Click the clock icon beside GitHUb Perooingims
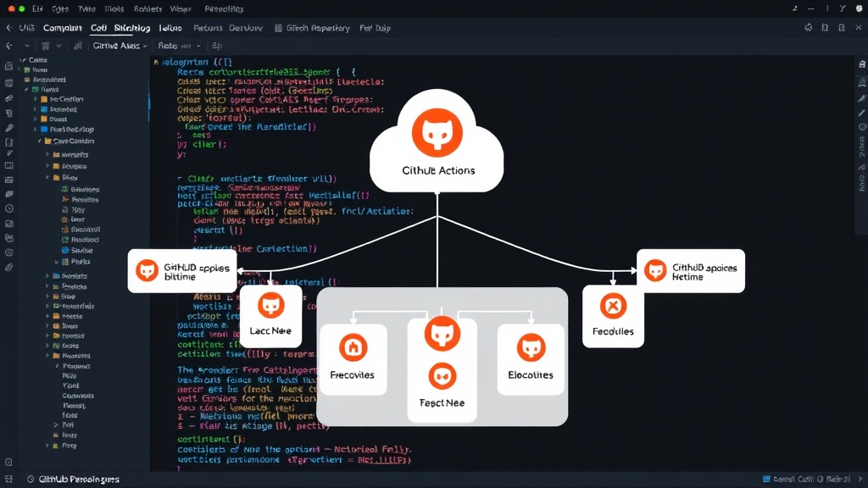Viewport: 868px width, 488px height. (x=31, y=480)
